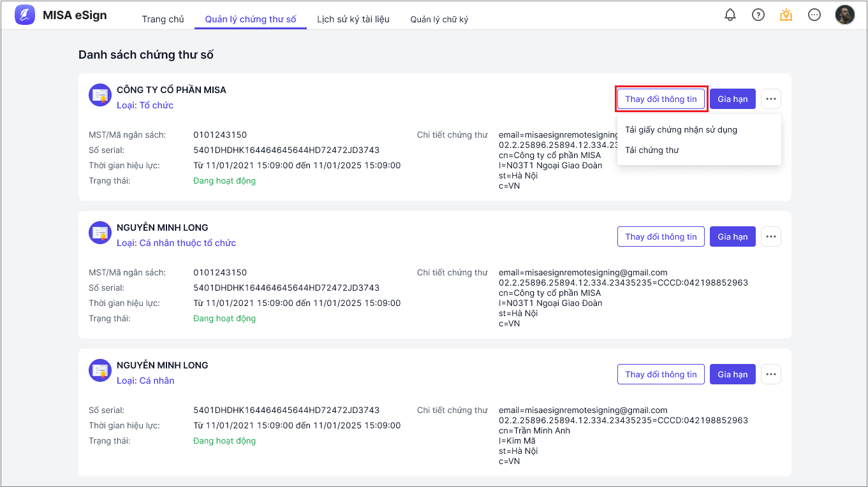Click Thay đổi thông tin on Loại: Cá nhân card
Viewport: 868px width, 487px height.
(661, 374)
